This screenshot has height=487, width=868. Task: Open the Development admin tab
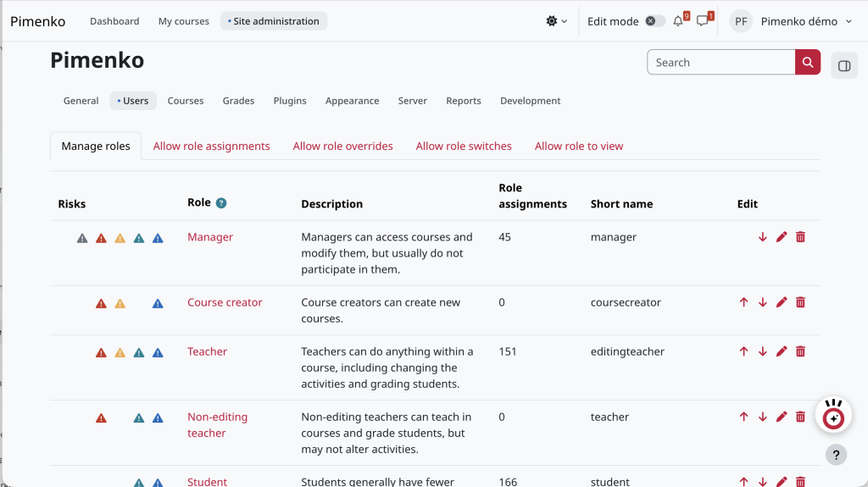(x=531, y=101)
